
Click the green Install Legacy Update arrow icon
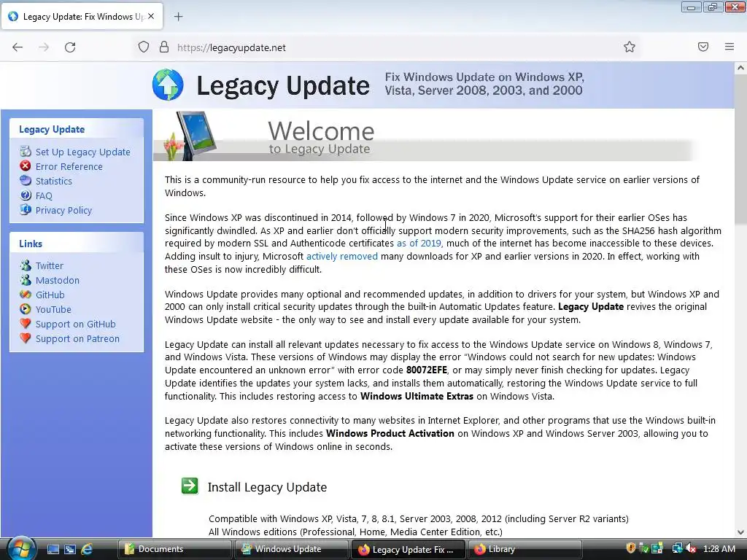point(190,486)
